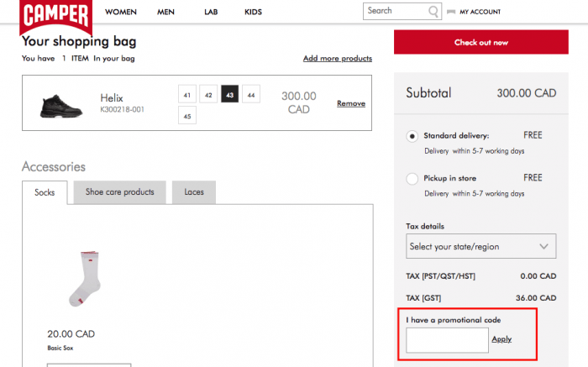
Task: Click Add more products link
Action: click(x=338, y=59)
